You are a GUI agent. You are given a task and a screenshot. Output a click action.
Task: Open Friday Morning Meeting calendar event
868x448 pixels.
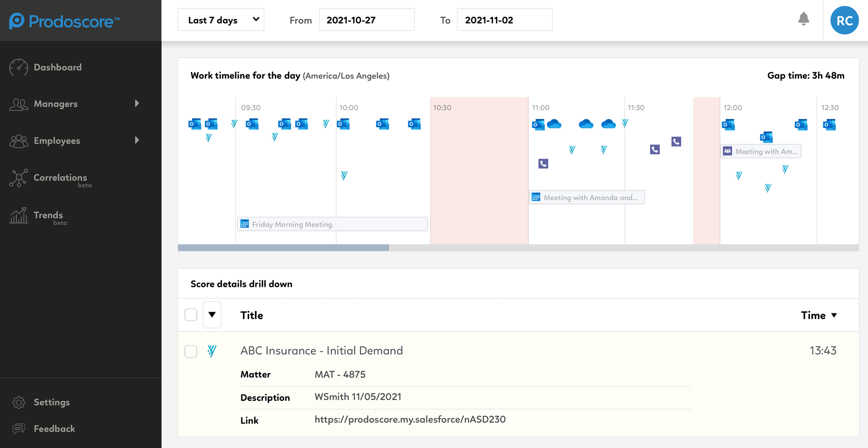[332, 224]
